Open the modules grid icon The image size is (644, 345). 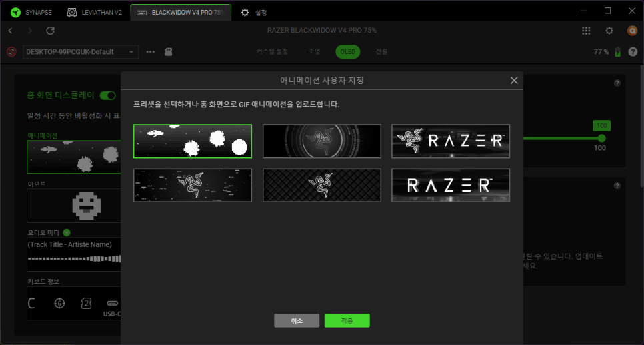pos(586,31)
